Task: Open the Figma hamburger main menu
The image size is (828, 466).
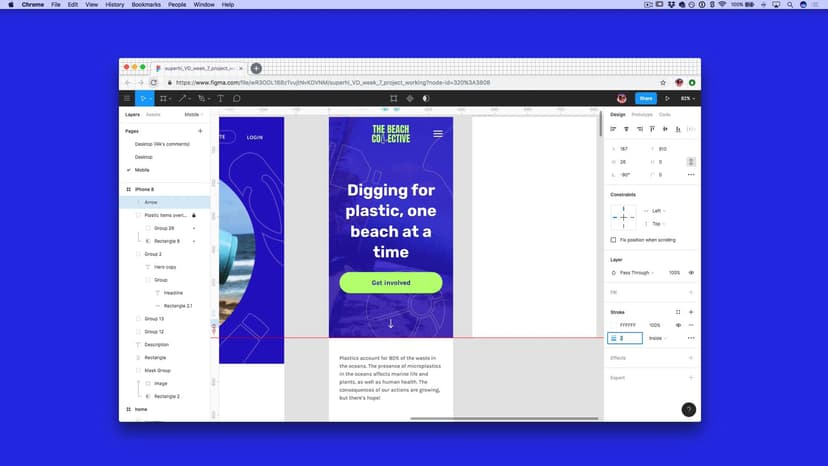Action: pos(127,98)
